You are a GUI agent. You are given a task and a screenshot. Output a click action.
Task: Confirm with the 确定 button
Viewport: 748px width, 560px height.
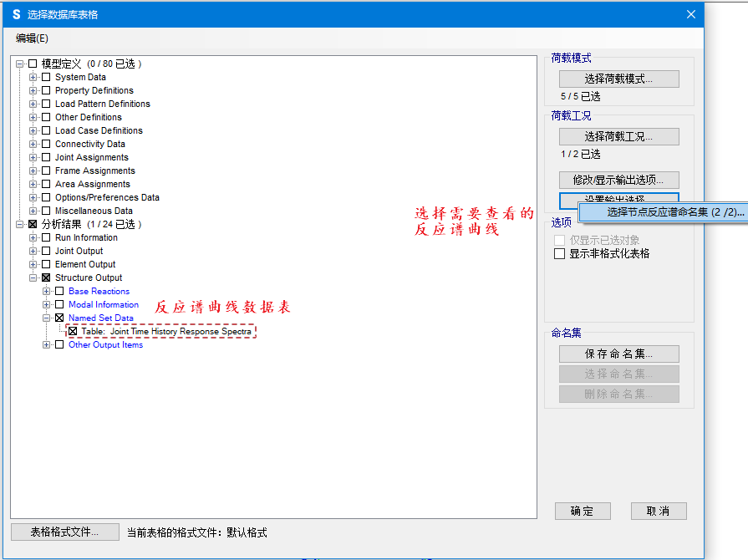(583, 511)
